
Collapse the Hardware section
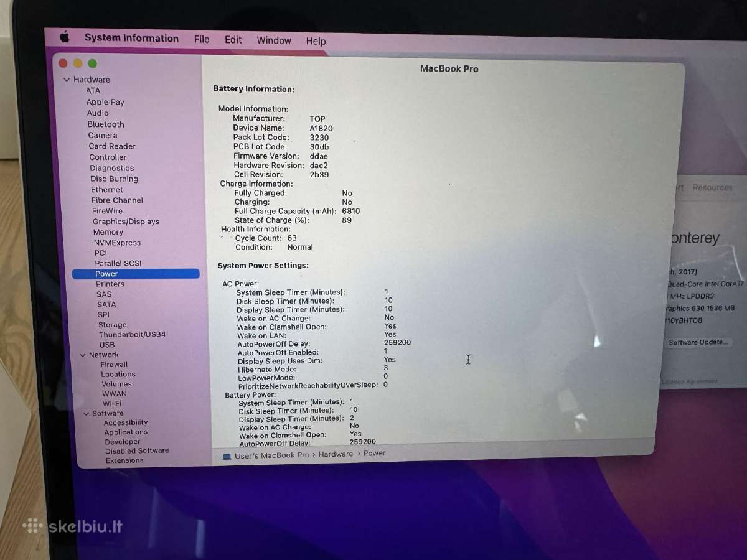[67, 80]
